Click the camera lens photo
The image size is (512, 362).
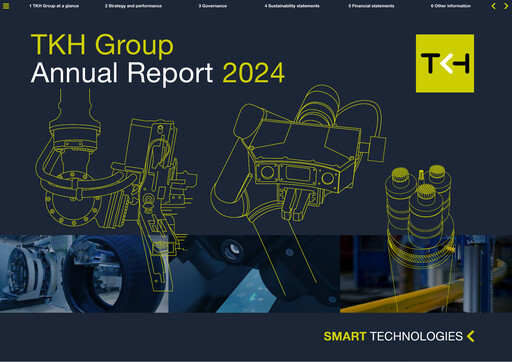coord(254,274)
